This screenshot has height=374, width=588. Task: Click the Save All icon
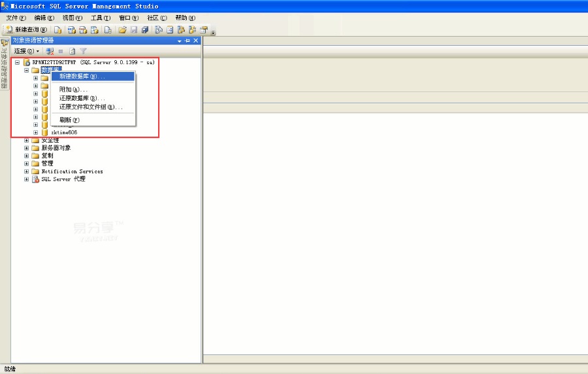coord(145,29)
